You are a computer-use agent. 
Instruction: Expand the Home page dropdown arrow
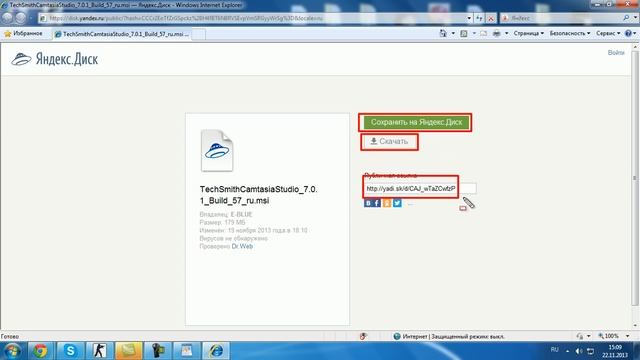tap(453, 33)
